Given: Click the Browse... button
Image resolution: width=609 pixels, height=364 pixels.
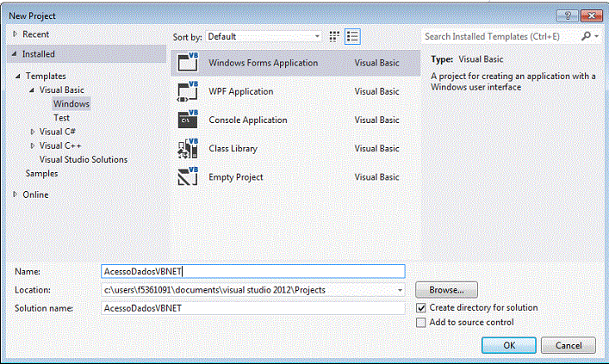Looking at the screenshot, I should (x=447, y=290).
